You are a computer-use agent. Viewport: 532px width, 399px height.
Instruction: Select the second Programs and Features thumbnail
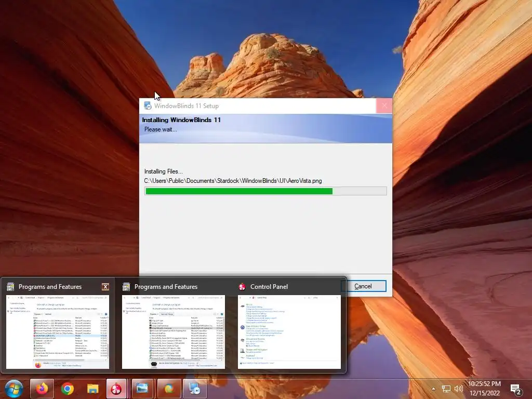tap(174, 332)
